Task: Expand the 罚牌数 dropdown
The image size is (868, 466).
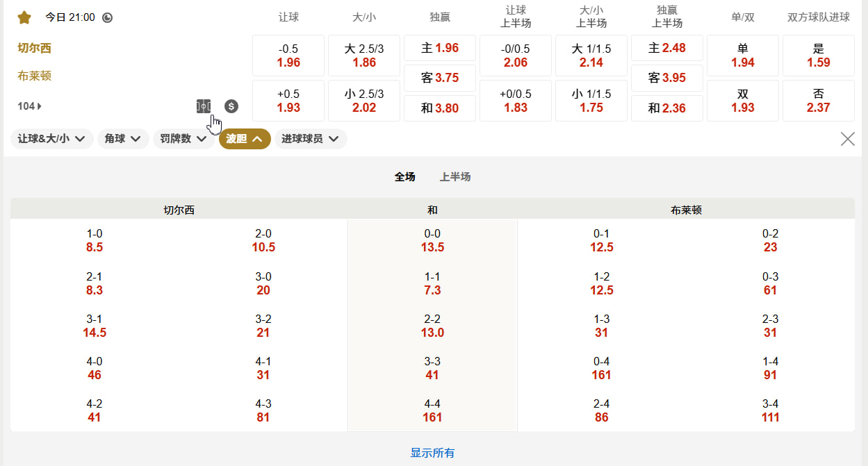Action: point(183,139)
